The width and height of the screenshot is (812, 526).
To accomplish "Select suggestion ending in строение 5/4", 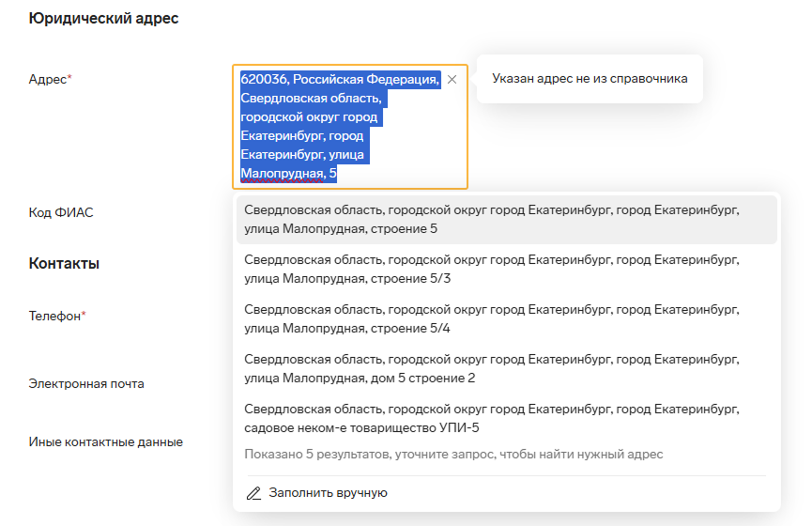I will pos(507,318).
